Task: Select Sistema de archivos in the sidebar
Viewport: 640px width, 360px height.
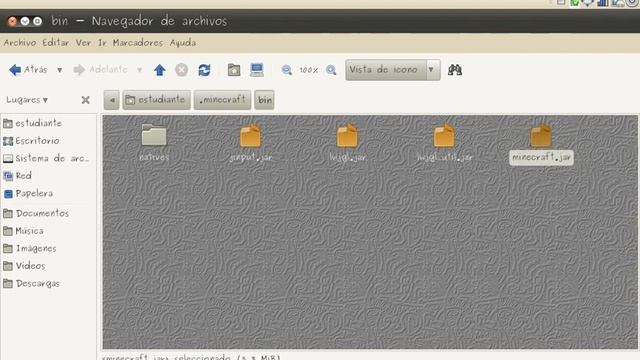Action: coord(46,158)
